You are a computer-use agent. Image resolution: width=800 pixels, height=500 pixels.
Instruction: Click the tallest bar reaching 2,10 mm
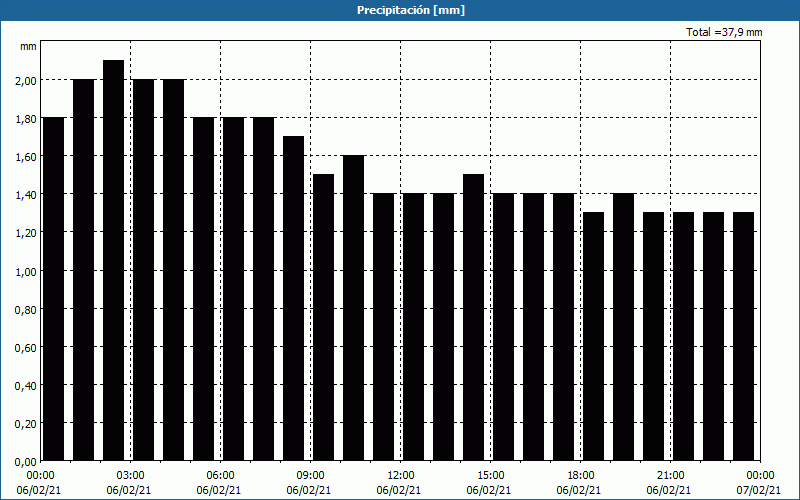coord(113,260)
